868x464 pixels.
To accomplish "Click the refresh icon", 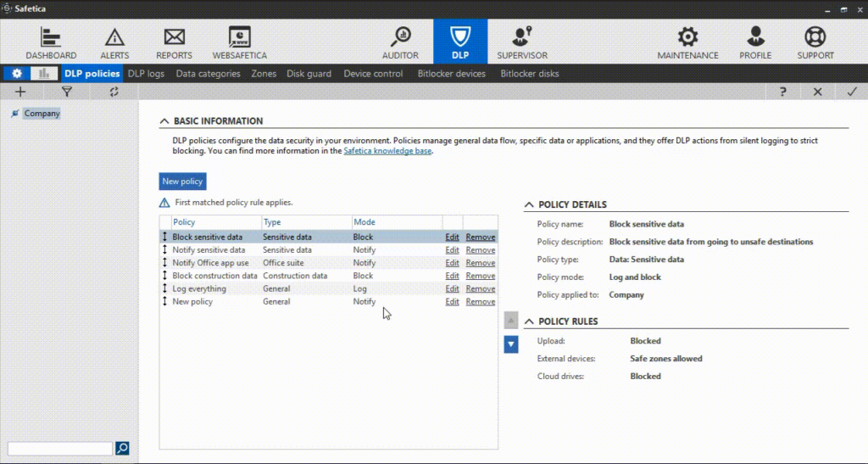I will tap(114, 92).
